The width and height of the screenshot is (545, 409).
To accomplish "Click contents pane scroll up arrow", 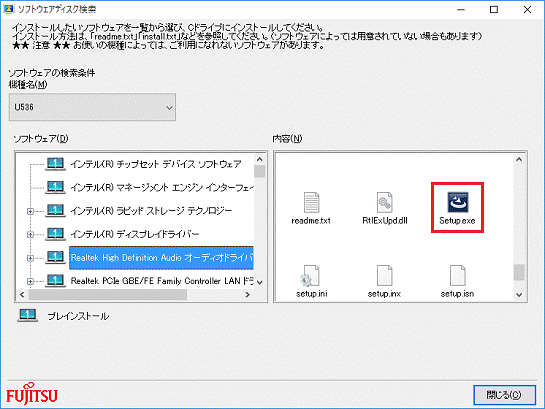I will 519,159.
